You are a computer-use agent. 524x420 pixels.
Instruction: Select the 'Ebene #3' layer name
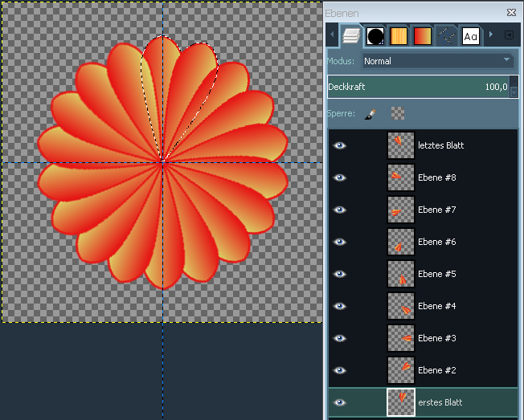[x=437, y=338]
